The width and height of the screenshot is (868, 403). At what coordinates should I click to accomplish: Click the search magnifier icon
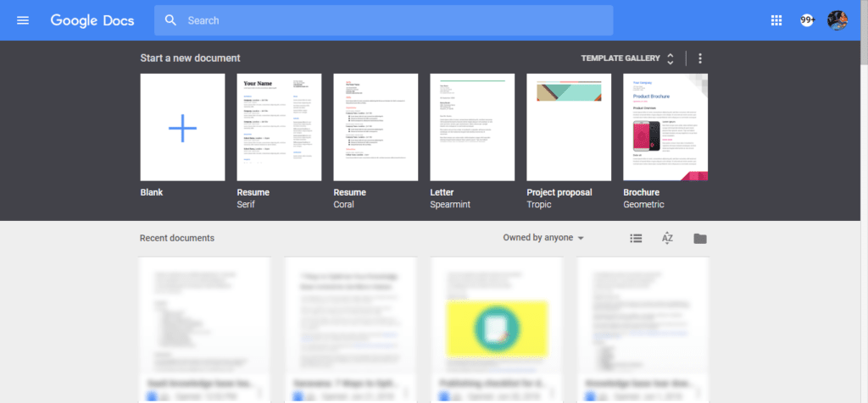pos(171,20)
